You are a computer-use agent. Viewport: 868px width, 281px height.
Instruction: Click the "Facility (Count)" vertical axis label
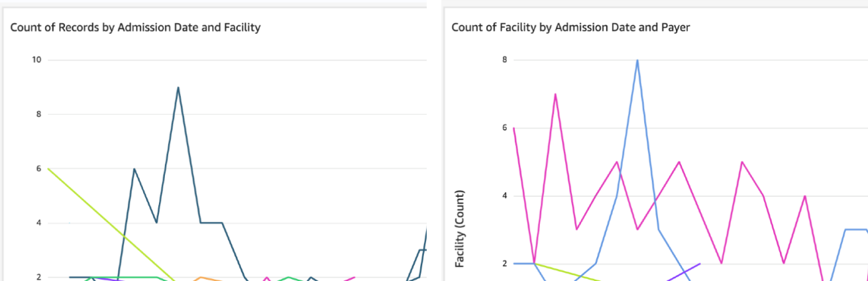point(460,229)
